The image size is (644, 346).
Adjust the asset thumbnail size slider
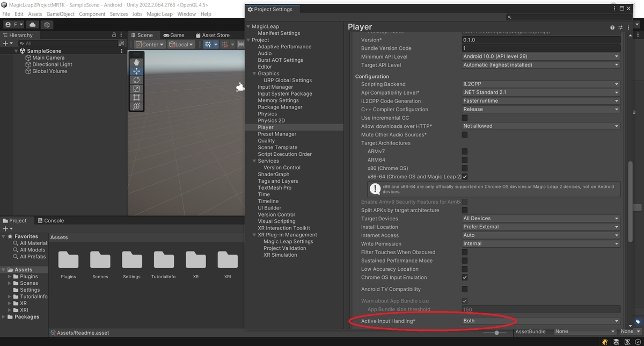click(x=496, y=333)
